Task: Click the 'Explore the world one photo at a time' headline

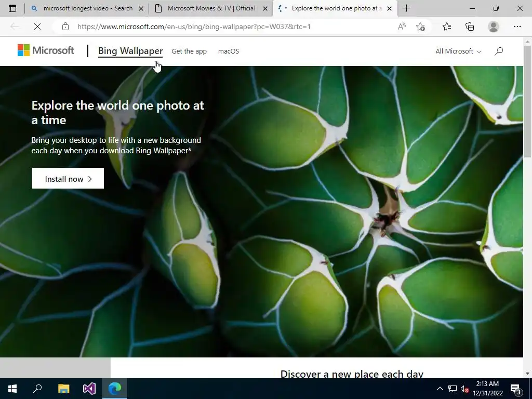Action: (118, 112)
